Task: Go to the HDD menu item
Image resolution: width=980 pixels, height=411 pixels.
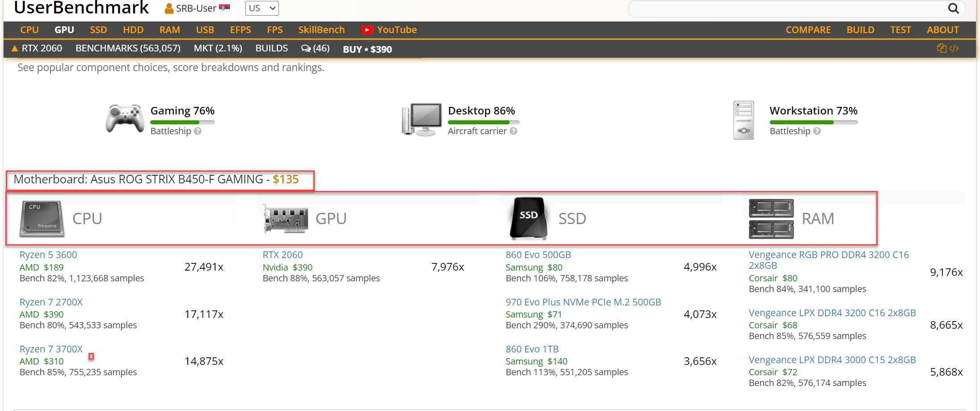Action: pos(133,30)
